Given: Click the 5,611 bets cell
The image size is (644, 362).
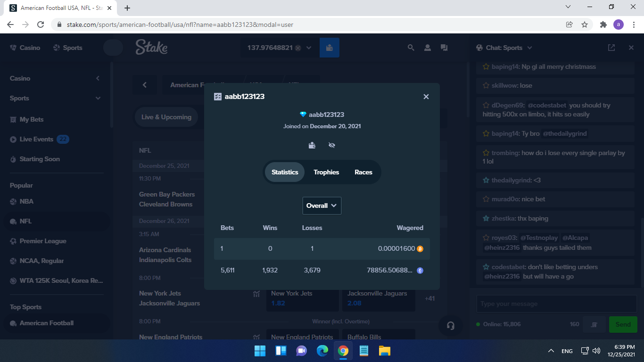Looking at the screenshot, I should (x=227, y=271).
